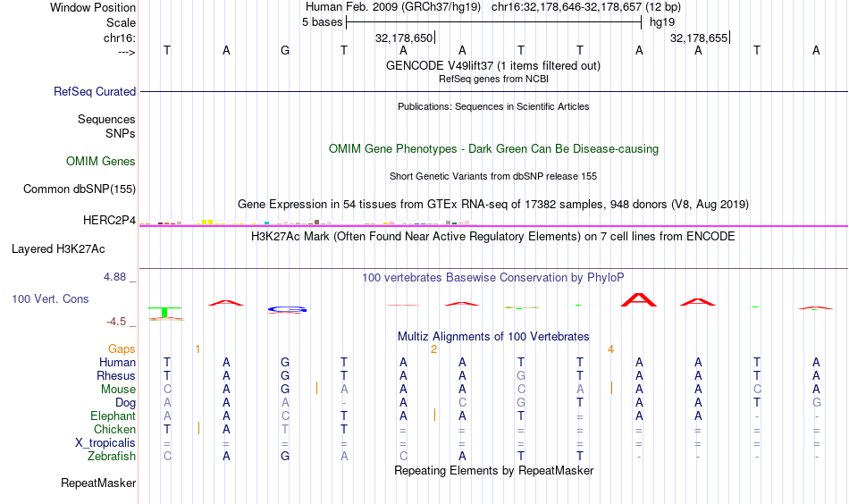The height and width of the screenshot is (504, 849).
Task: Click the 5 bases scale bar label
Action: pyautogui.click(x=322, y=22)
